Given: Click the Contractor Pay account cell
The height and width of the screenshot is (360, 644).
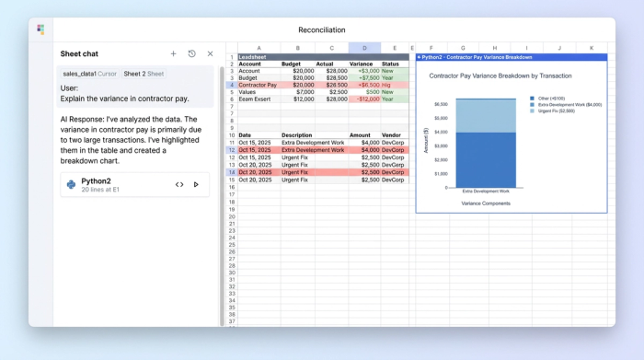Looking at the screenshot, I should pos(259,85).
